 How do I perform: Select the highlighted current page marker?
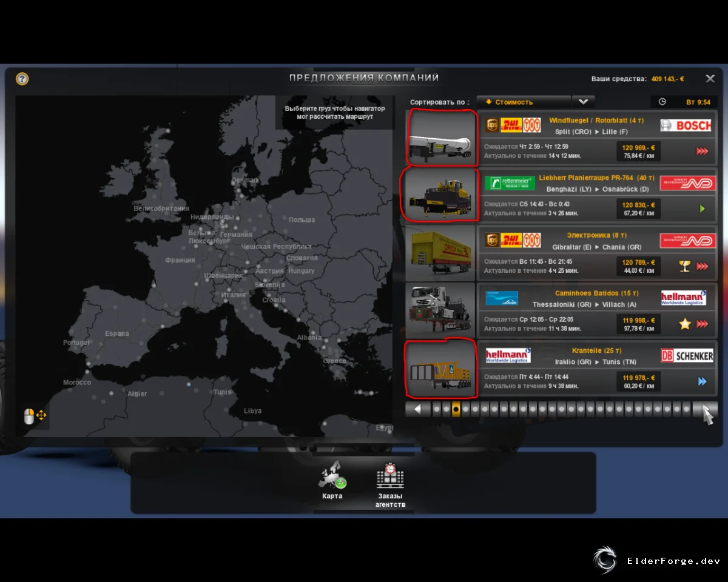click(456, 409)
